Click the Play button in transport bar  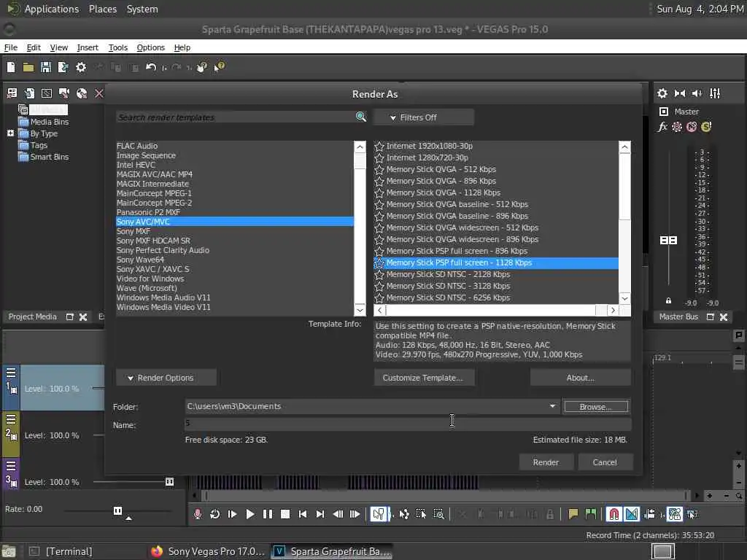click(249, 514)
